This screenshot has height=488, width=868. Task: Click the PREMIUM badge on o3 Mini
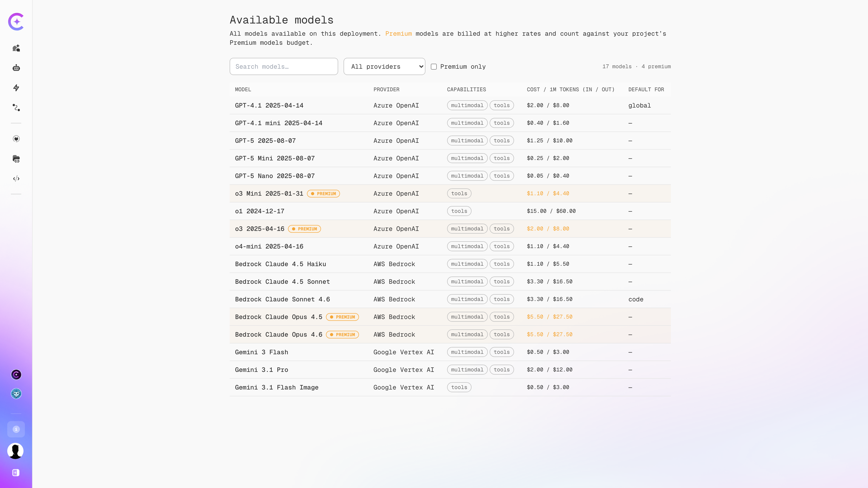[323, 194]
